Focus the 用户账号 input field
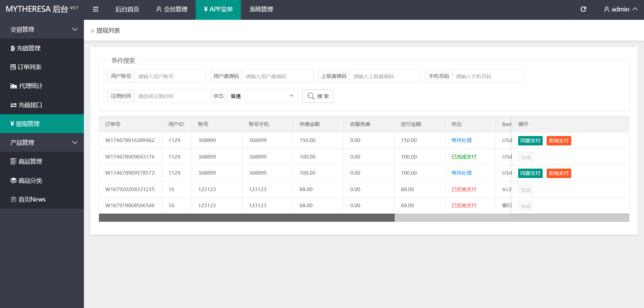 point(170,77)
